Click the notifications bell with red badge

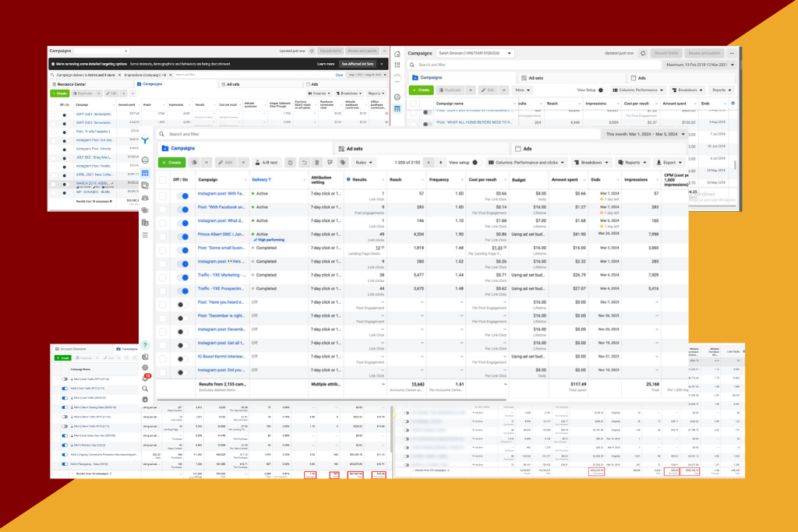[x=145, y=377]
